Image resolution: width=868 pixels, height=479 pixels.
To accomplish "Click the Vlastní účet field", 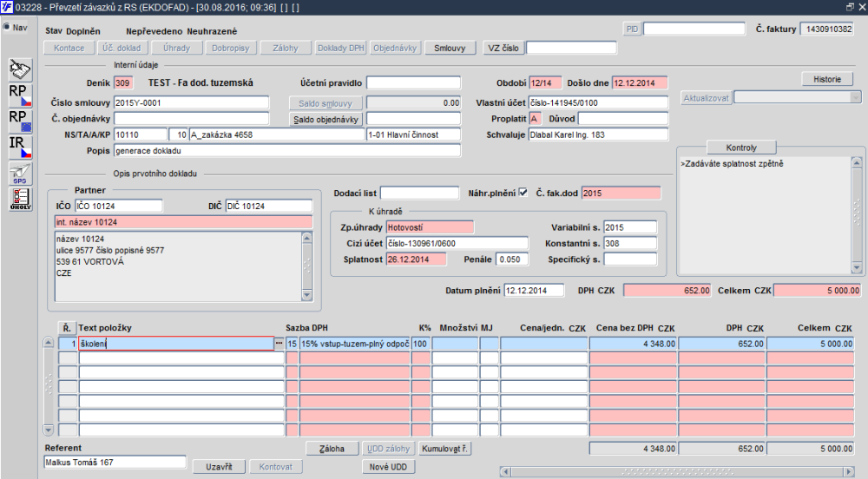I will coord(598,103).
